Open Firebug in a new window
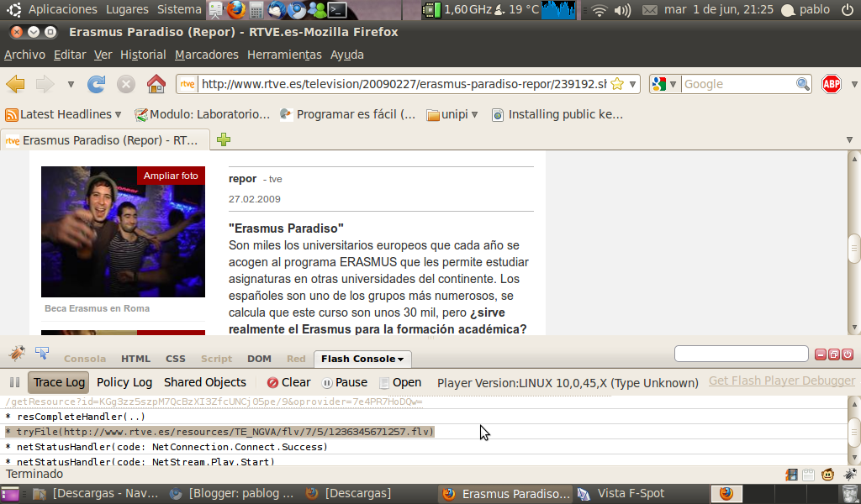Screen dimensions: 861x504 833,354
